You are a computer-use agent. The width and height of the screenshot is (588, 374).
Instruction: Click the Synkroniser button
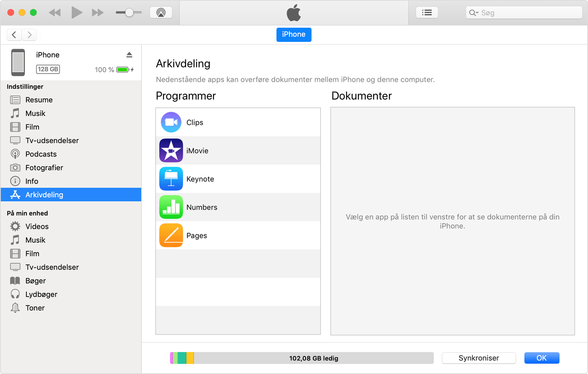pyautogui.click(x=478, y=358)
